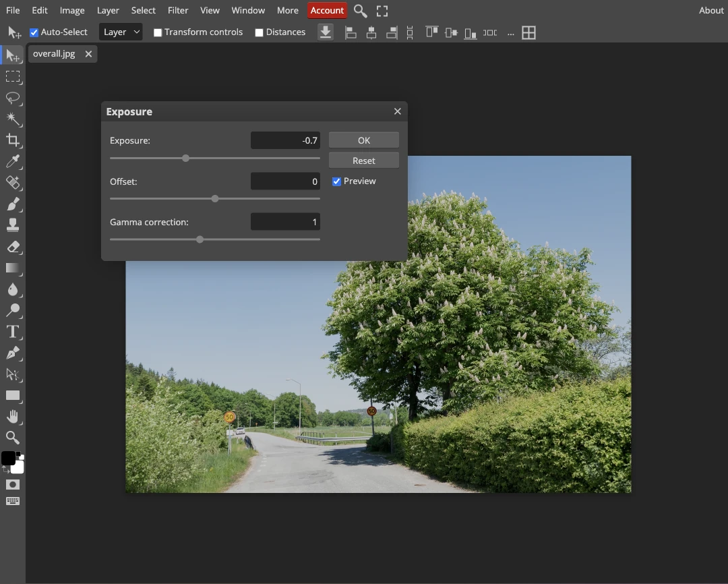Click the Exposure slider handle
This screenshot has width=728, height=584.
186,158
